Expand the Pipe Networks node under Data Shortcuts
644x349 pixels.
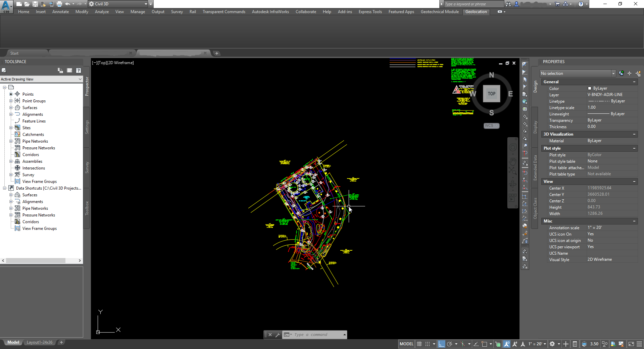click(x=11, y=208)
